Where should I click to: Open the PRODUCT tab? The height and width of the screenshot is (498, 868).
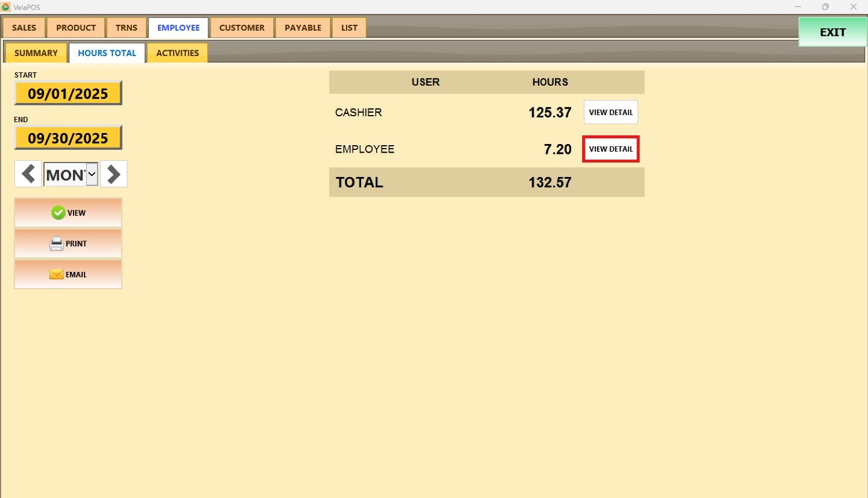(x=76, y=28)
